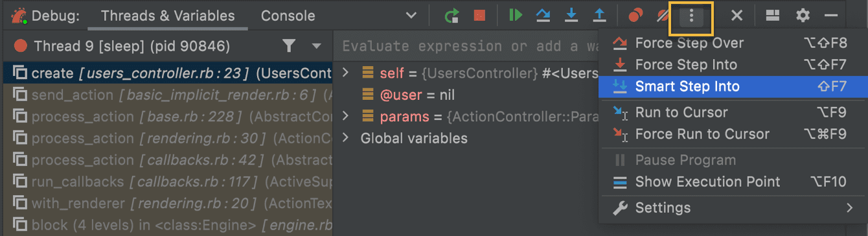Resume program with green play icon
This screenshot has height=236, width=868.
click(x=516, y=16)
